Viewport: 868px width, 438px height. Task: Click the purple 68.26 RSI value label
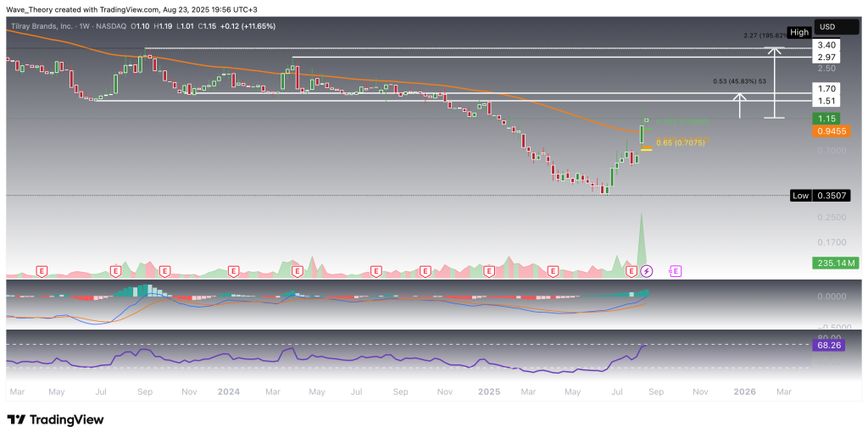829,346
